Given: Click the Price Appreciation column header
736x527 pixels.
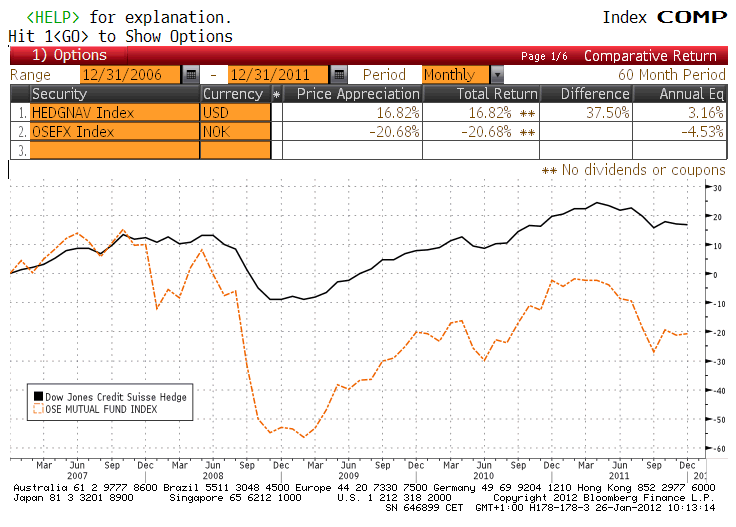Looking at the screenshot, I should [353, 94].
